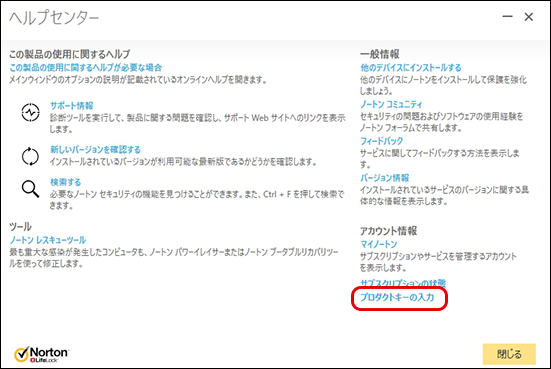
Task: Click the description mentioning サポート Web サイト
Action: (x=197, y=123)
